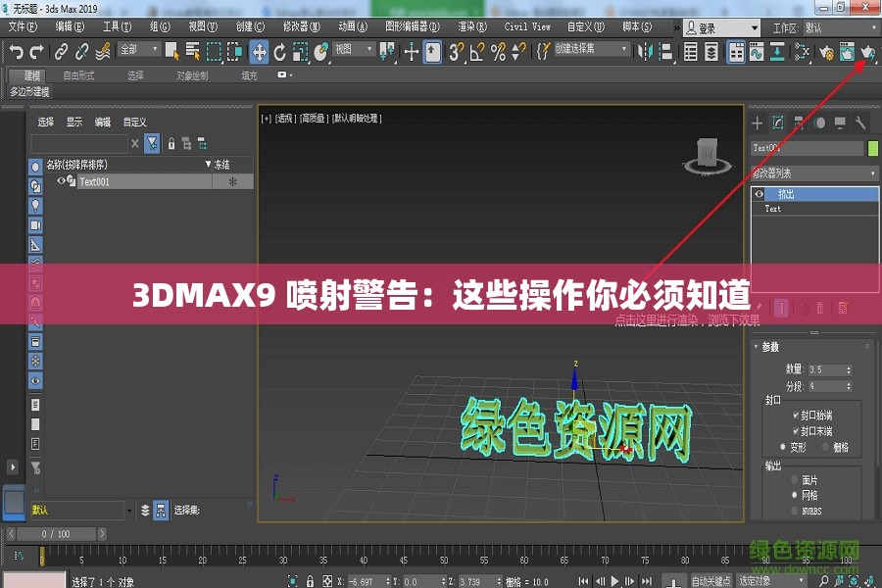Switch to the 自由形式 ribbon tab
Screen dimensions: 882x588
pos(78,75)
